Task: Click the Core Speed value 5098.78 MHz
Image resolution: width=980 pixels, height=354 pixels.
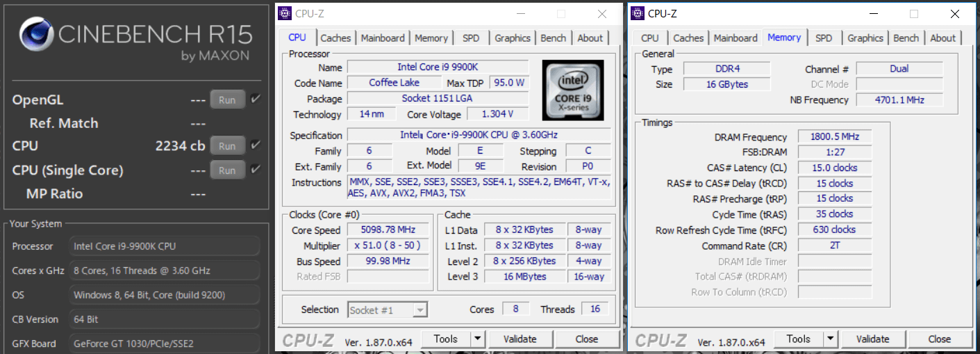Action: pos(388,230)
